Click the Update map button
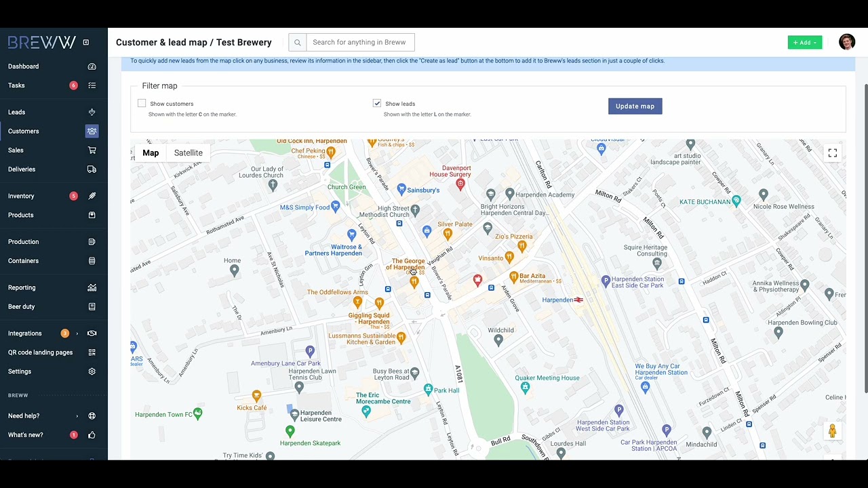The image size is (868, 488). pyautogui.click(x=635, y=106)
